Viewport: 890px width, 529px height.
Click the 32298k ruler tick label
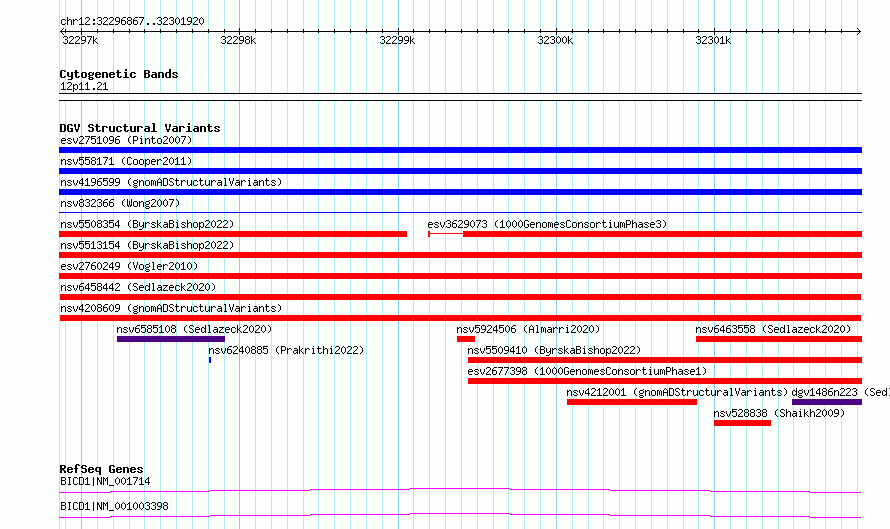pyautogui.click(x=238, y=40)
